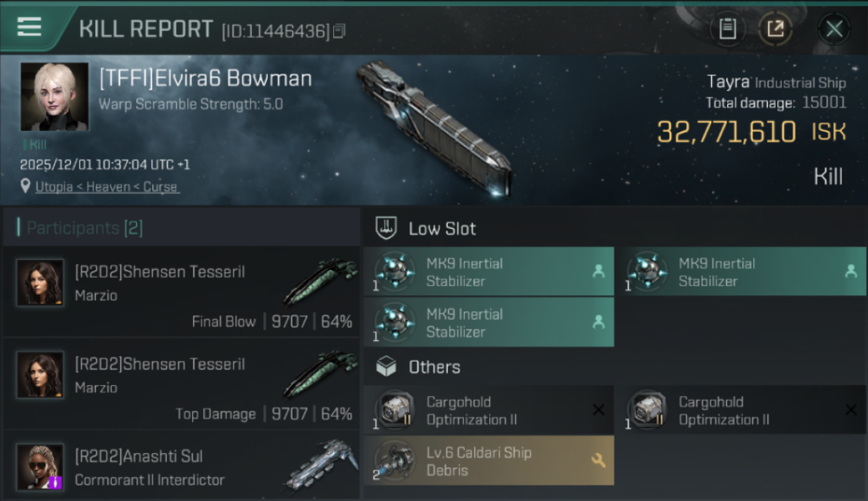Click the Others section box icon
868x501 pixels.
(387, 367)
